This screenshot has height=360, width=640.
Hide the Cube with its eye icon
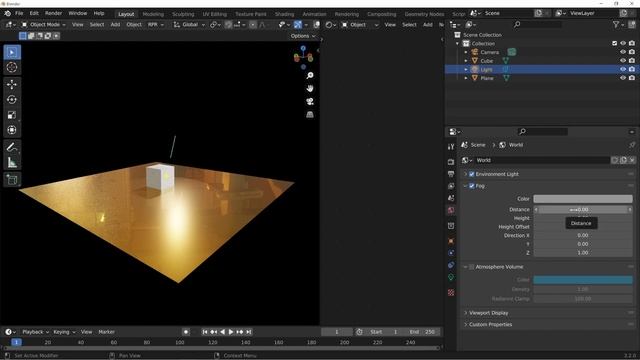click(623, 61)
